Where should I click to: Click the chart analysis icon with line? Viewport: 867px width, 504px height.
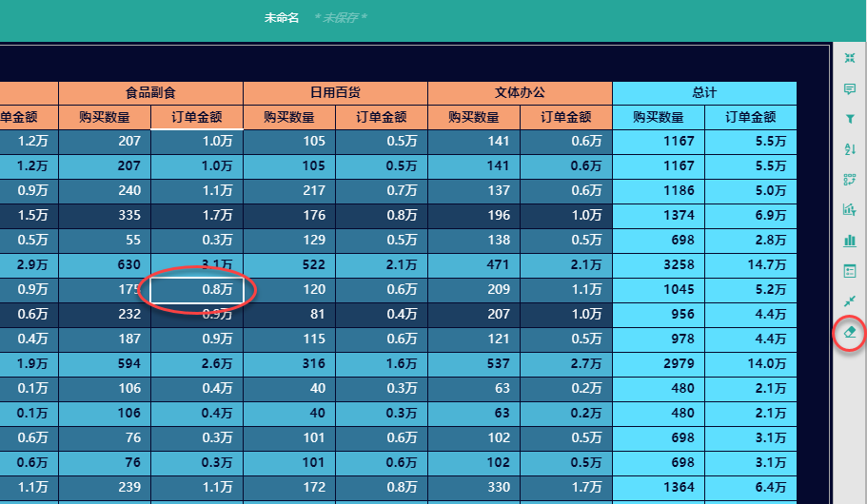click(850, 210)
